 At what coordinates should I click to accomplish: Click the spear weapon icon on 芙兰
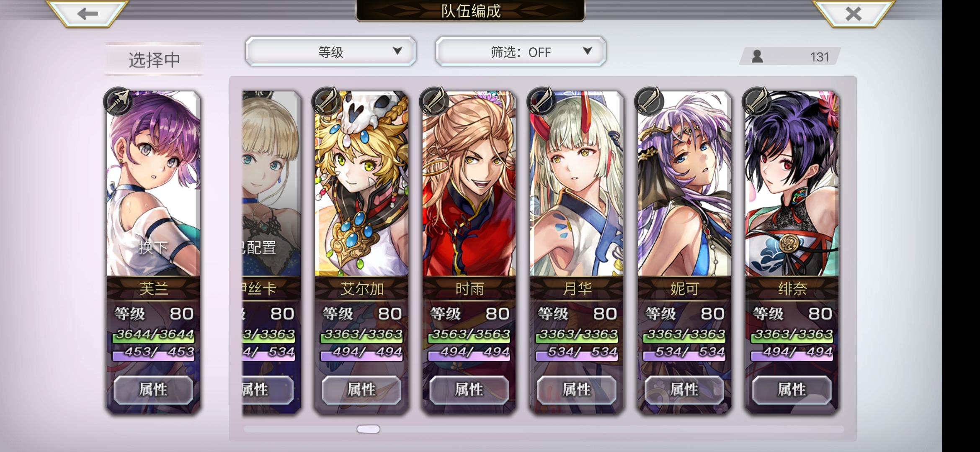click(x=118, y=101)
